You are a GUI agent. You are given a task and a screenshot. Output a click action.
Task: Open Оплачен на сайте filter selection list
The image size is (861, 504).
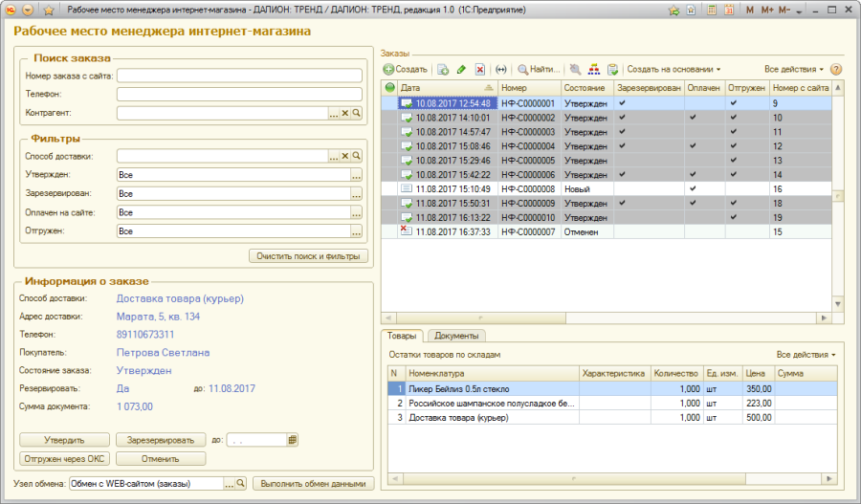[357, 212]
